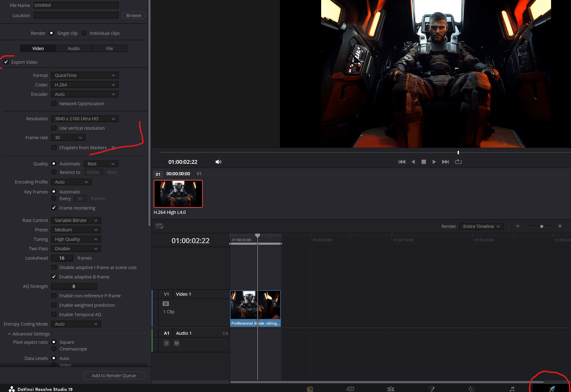The height and width of the screenshot is (392, 571).
Task: Uncheck Export Video checkbox
Action: click(x=6, y=62)
